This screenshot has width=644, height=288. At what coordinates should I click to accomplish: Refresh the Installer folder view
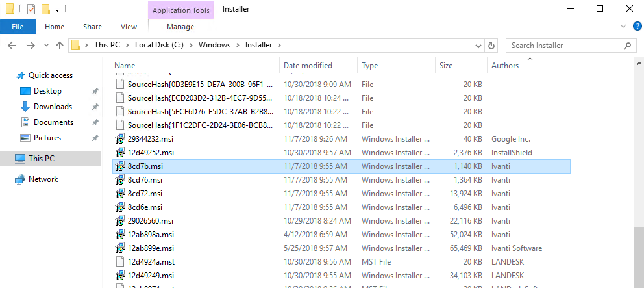tap(491, 46)
